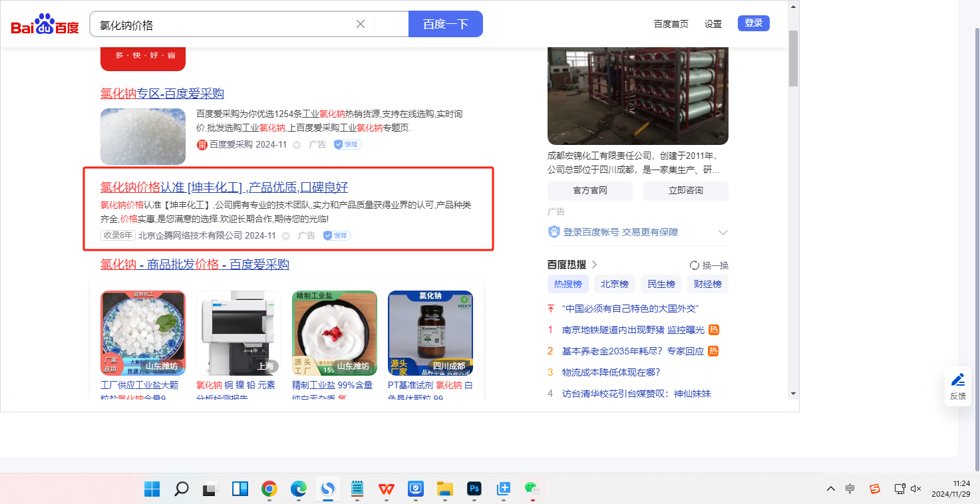Open the 精制工业盐 99%含量 product title
The height and width of the screenshot is (504, 980).
click(x=333, y=391)
